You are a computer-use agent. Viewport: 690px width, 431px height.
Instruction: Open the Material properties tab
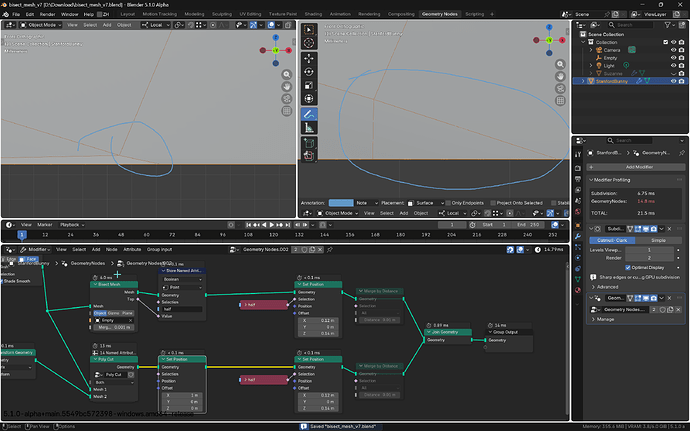578,290
